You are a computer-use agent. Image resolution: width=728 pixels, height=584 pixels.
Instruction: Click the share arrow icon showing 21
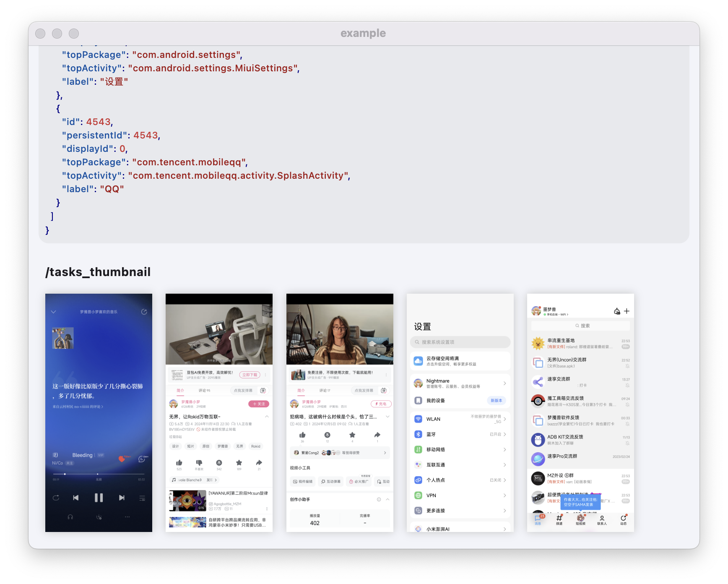pyautogui.click(x=259, y=463)
